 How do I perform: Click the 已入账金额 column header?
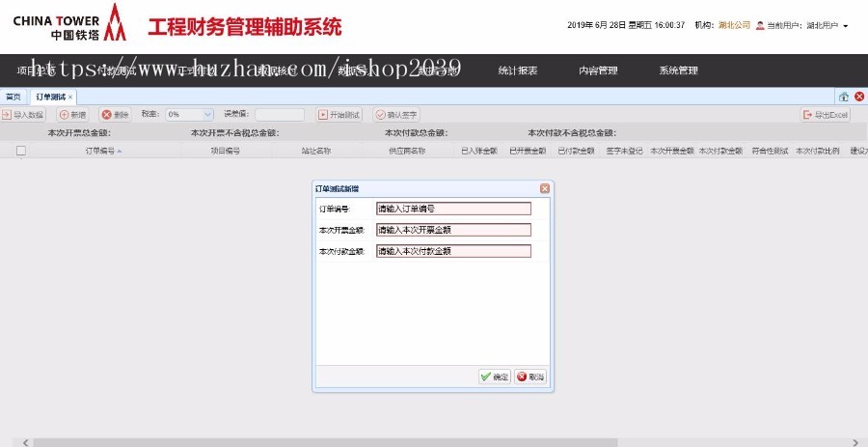coord(478,151)
